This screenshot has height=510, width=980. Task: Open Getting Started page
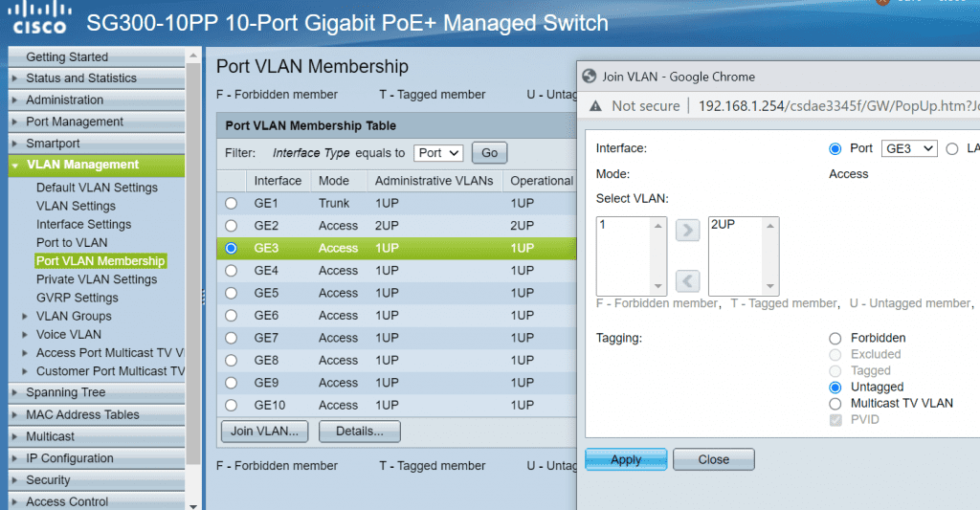(97, 56)
